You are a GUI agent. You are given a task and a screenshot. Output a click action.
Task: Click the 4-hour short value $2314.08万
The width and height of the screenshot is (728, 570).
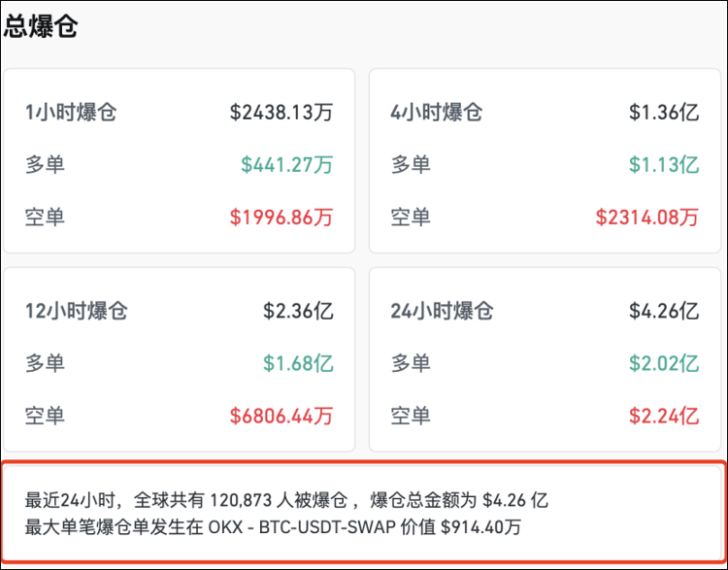[x=647, y=218]
